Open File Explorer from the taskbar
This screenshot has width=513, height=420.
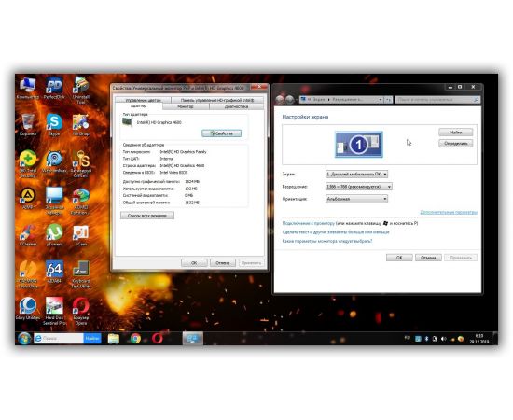[x=114, y=339]
